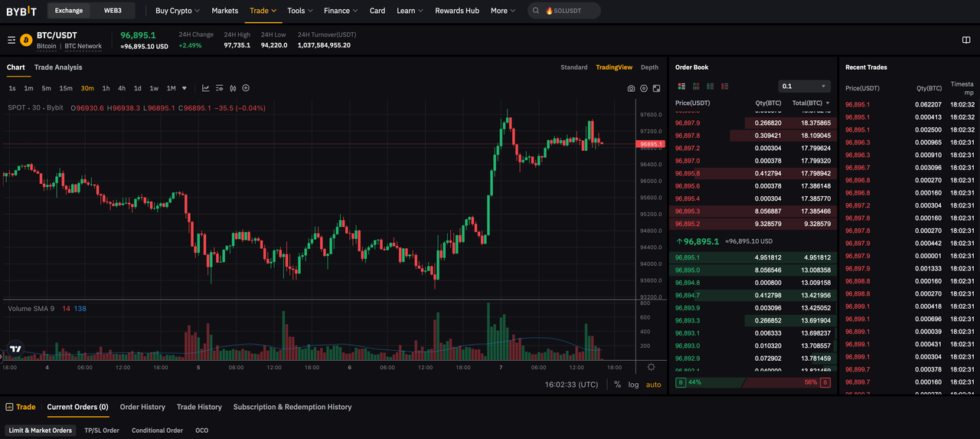Sort by Total(BTC) dropdown arrow in order book

pyautogui.click(x=827, y=103)
